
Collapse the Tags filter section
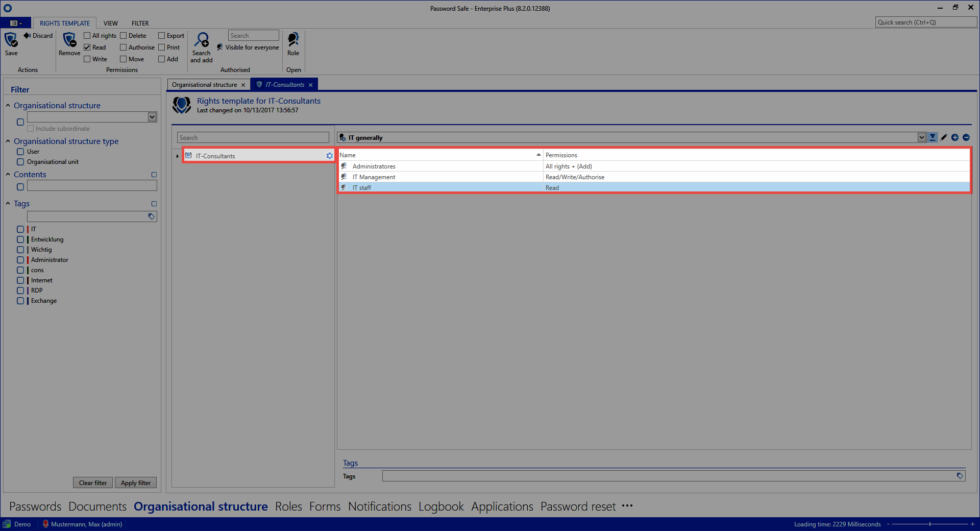(8, 204)
